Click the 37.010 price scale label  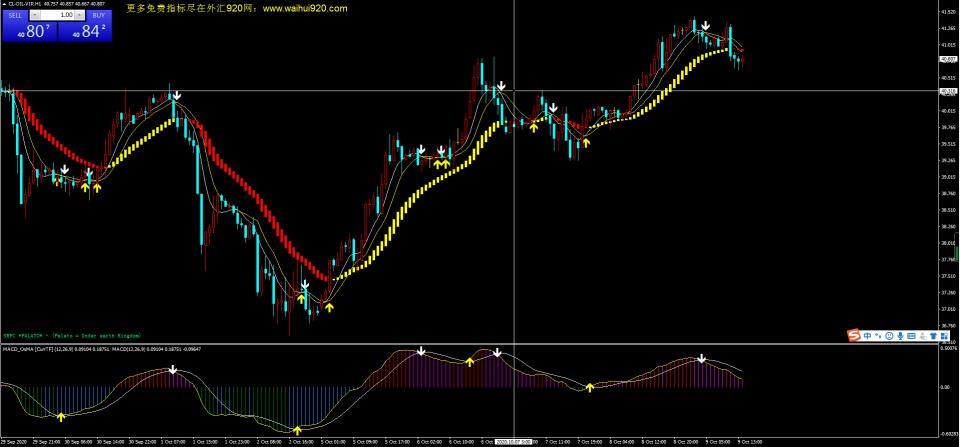coord(949,309)
